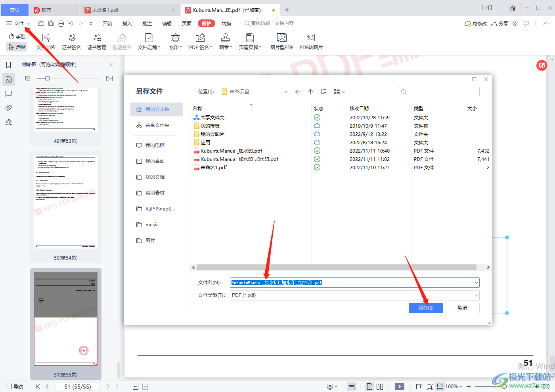Select the PDF转图片 tool
Image resolution: width=555 pixels, height=392 pixels.
[x=311, y=42]
